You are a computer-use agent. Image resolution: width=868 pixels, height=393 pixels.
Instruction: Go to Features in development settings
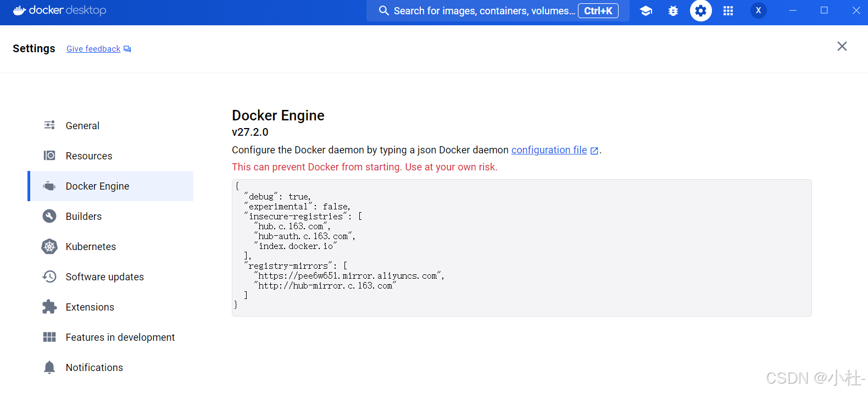point(110,337)
